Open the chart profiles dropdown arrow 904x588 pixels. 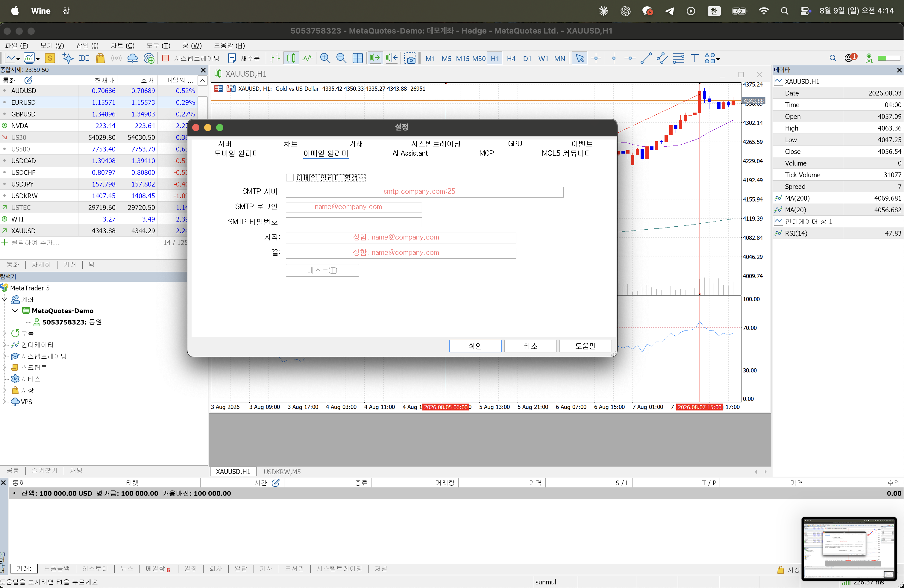[38, 59]
